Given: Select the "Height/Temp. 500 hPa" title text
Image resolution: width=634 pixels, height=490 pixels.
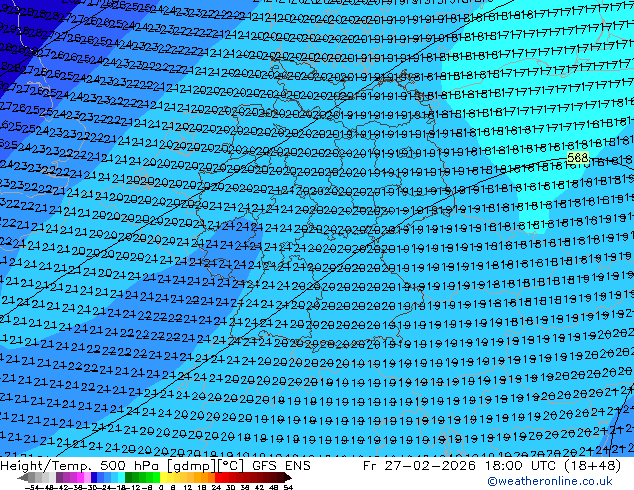Looking at the screenshot, I should coord(81,466).
